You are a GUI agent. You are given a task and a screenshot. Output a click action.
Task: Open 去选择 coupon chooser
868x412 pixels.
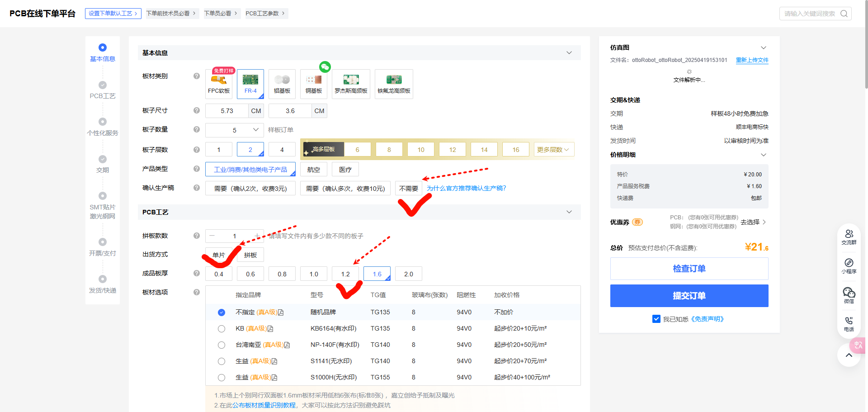[x=753, y=222]
